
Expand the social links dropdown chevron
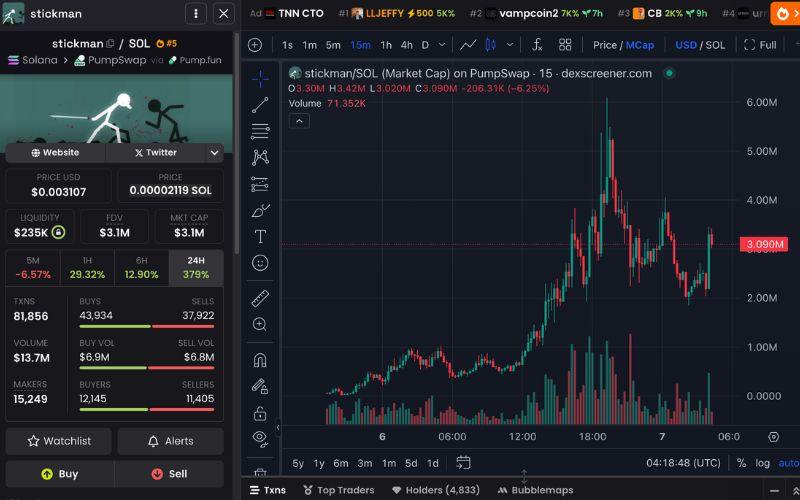214,153
